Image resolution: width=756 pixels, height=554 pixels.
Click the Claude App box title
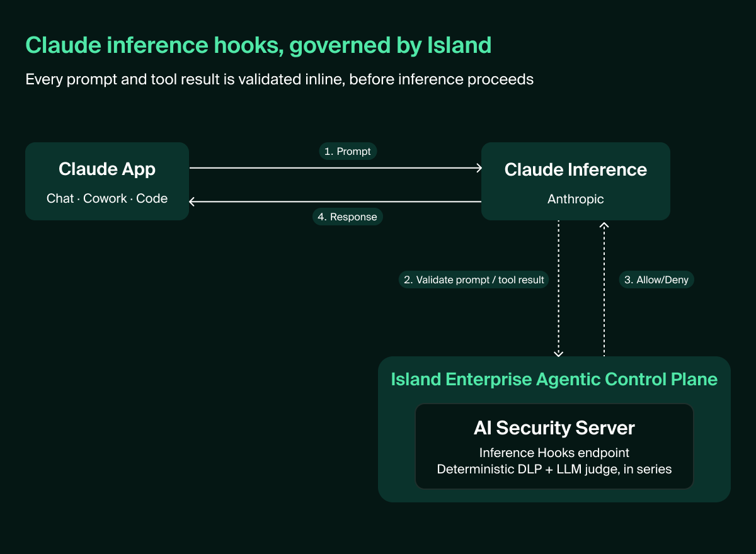tap(107, 169)
